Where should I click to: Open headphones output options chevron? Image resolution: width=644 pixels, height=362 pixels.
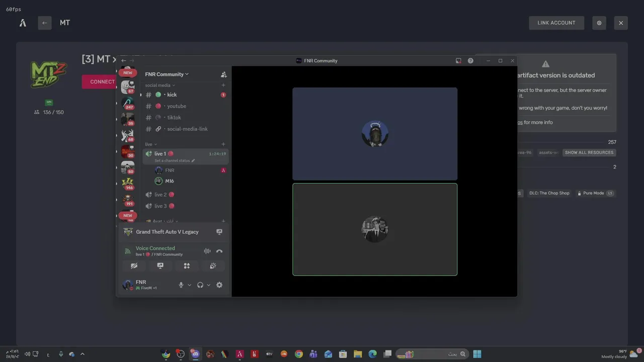209,285
